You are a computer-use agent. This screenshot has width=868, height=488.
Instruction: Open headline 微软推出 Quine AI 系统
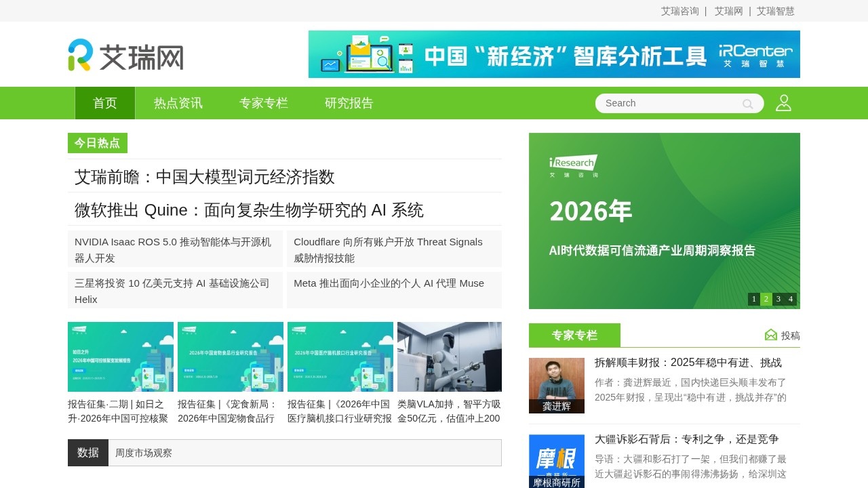click(249, 210)
